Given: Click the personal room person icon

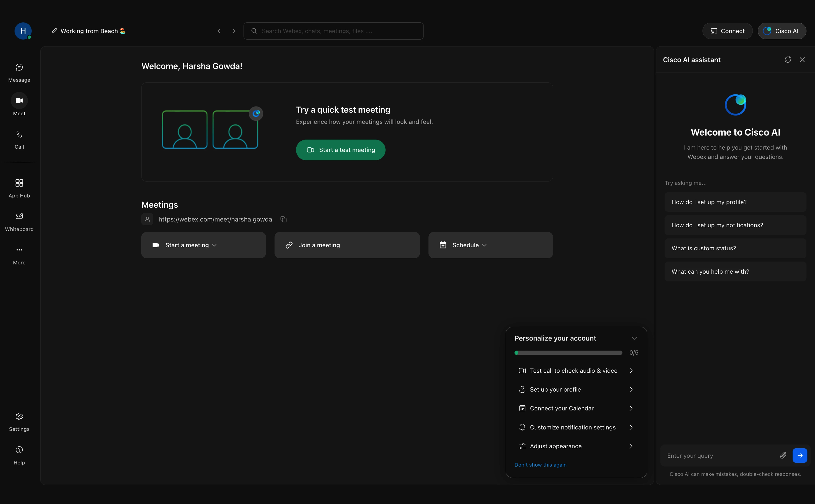Looking at the screenshot, I should (147, 219).
